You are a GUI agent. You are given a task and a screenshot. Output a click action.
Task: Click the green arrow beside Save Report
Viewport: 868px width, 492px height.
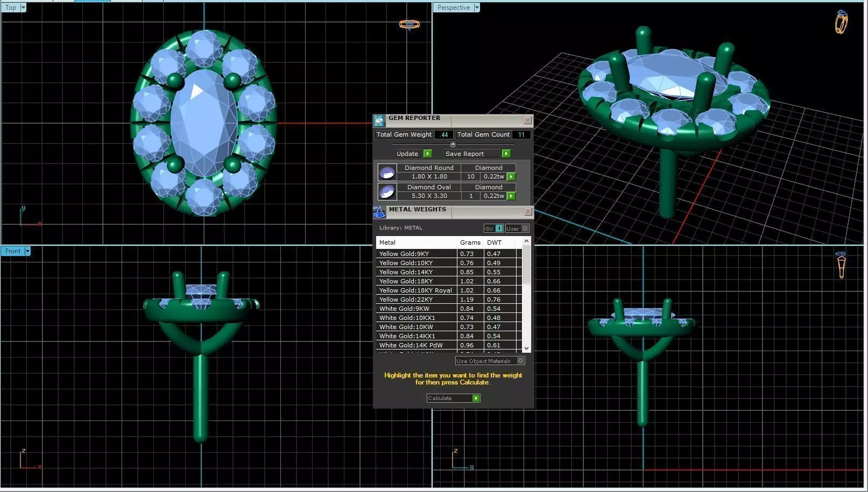506,154
